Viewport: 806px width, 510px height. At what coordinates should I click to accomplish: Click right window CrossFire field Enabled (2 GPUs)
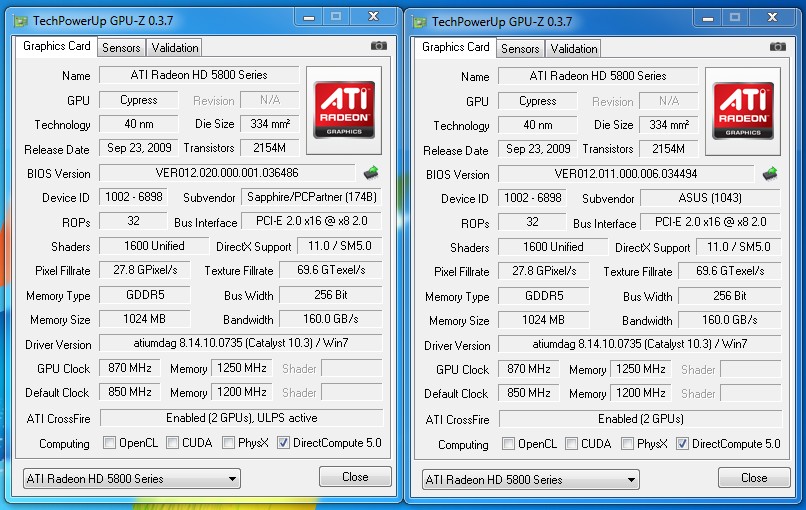coord(640,419)
